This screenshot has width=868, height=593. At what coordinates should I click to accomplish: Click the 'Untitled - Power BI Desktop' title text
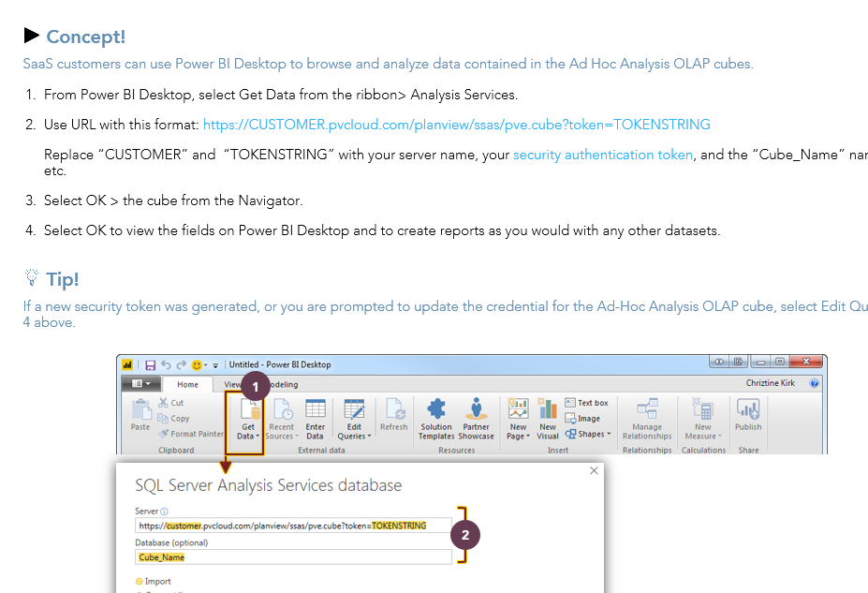(280, 364)
